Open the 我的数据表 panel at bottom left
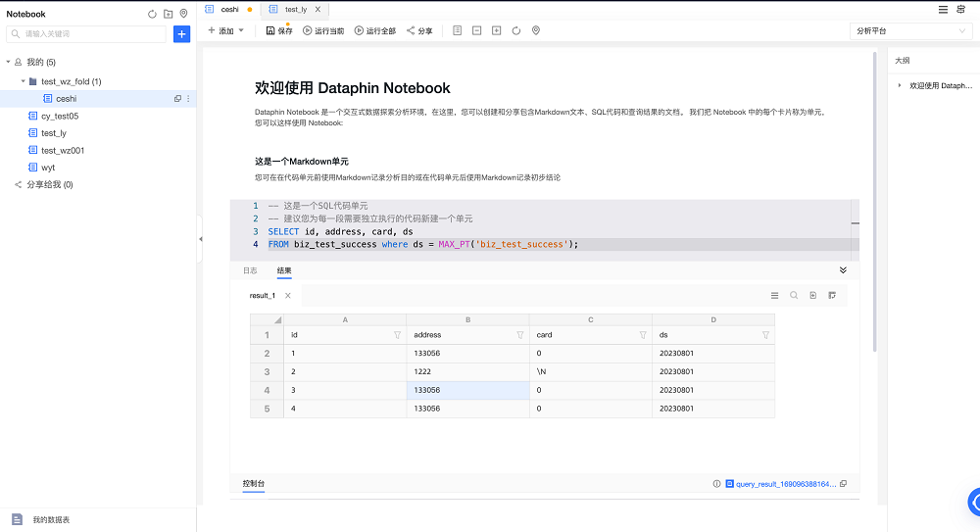The image size is (980, 532). (x=50, y=519)
